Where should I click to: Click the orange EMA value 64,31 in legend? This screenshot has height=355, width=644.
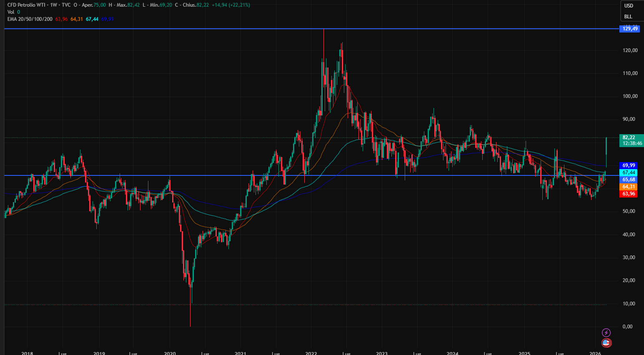77,19
